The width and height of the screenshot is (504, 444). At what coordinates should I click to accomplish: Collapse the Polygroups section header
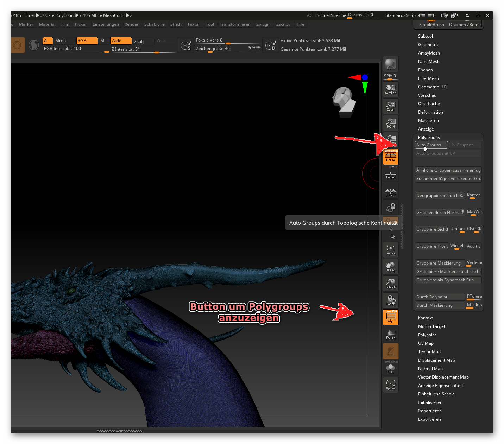click(429, 138)
